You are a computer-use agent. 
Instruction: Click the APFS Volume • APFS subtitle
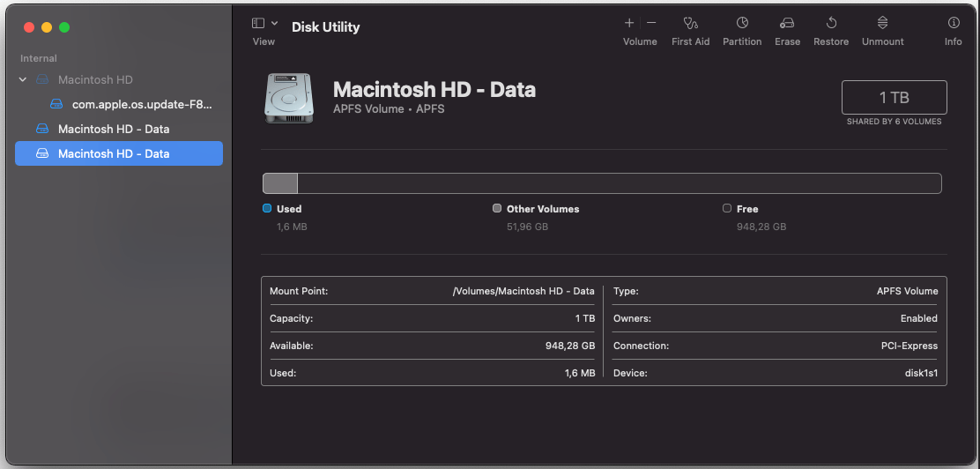pyautogui.click(x=389, y=108)
